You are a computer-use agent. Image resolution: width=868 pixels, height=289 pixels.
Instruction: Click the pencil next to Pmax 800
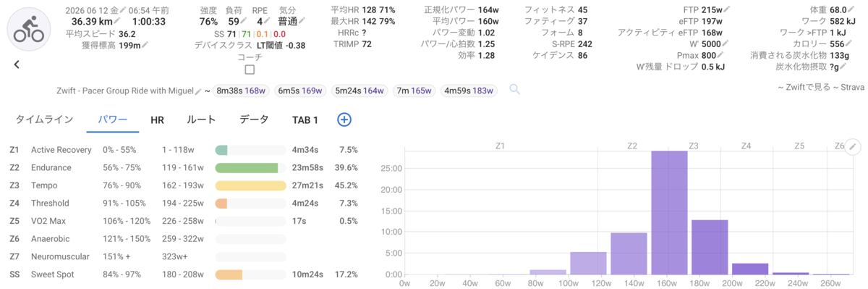click(720, 55)
